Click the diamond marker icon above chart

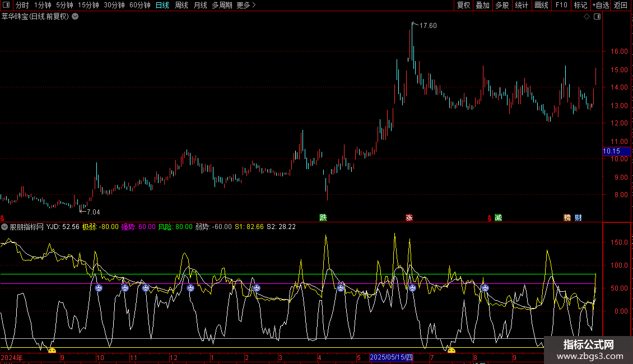tap(587, 17)
